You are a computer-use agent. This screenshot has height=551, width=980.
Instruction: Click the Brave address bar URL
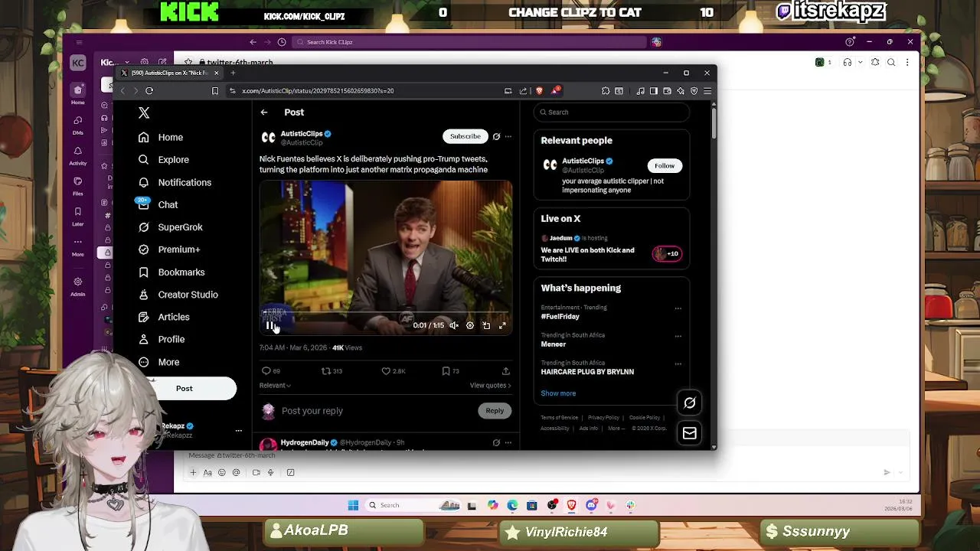tap(318, 91)
